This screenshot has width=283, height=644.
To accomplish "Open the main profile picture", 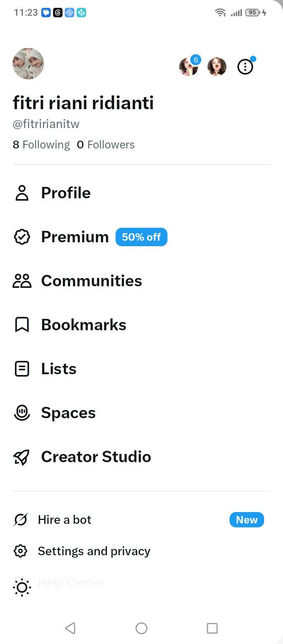I will coord(28,64).
